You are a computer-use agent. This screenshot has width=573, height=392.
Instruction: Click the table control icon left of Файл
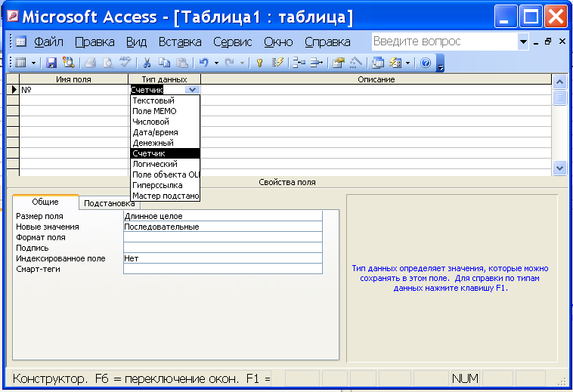(x=21, y=42)
